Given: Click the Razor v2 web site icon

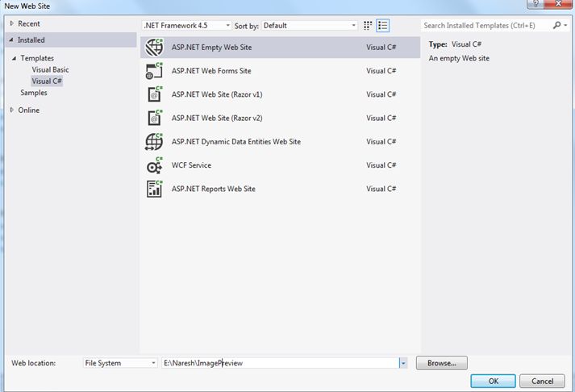Looking at the screenshot, I should pos(154,118).
